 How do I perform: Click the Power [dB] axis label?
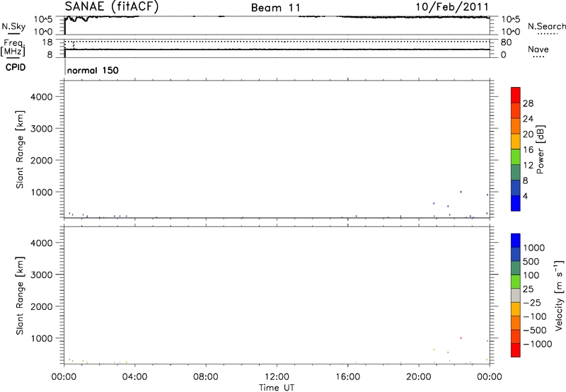pos(541,149)
